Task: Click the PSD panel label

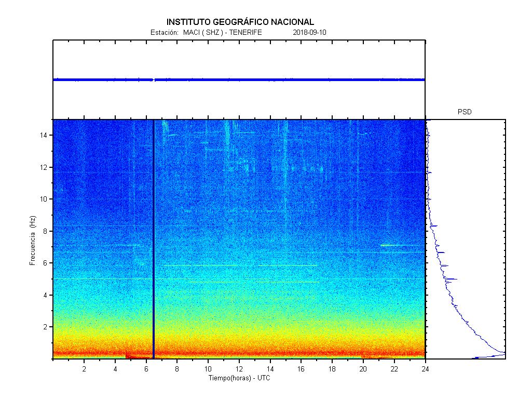Action: 465,112
